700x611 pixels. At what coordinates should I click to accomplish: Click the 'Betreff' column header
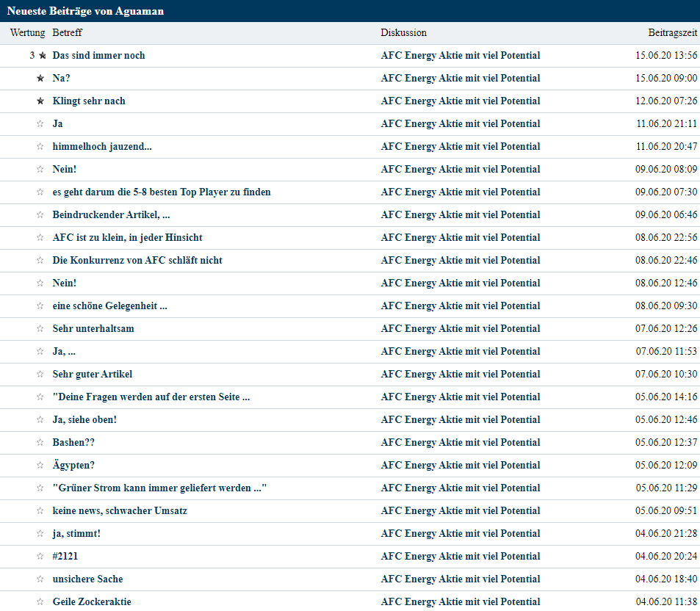(x=68, y=33)
